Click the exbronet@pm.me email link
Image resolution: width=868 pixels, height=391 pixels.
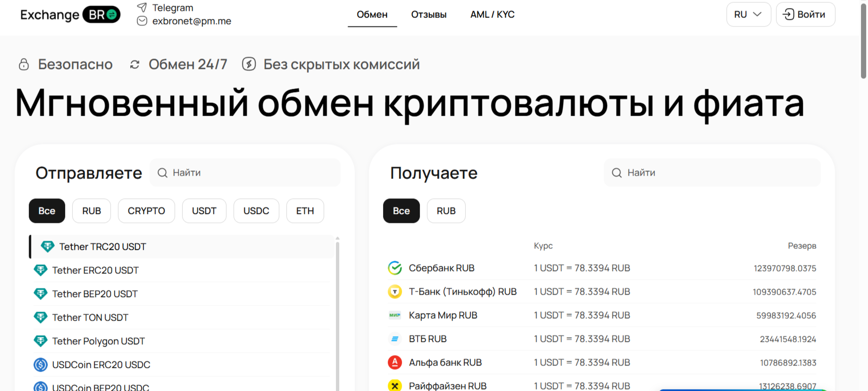pyautogui.click(x=191, y=21)
